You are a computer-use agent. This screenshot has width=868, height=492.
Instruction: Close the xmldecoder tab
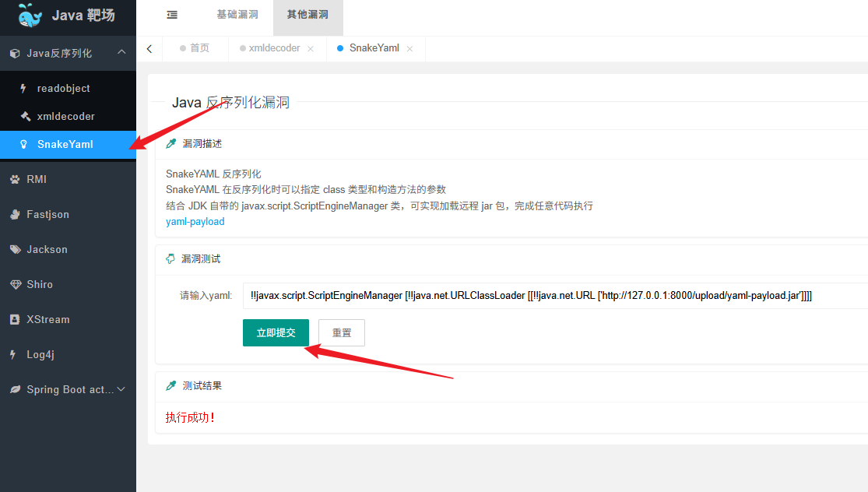click(x=311, y=49)
